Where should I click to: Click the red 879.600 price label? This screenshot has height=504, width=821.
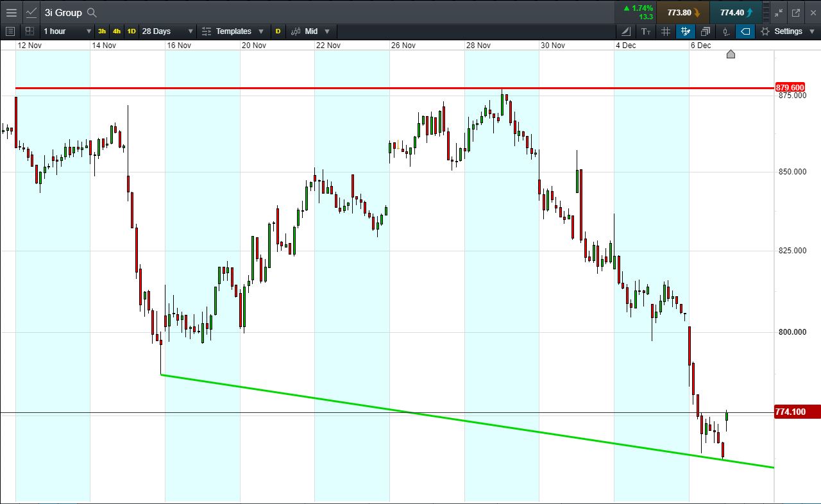pyautogui.click(x=790, y=87)
